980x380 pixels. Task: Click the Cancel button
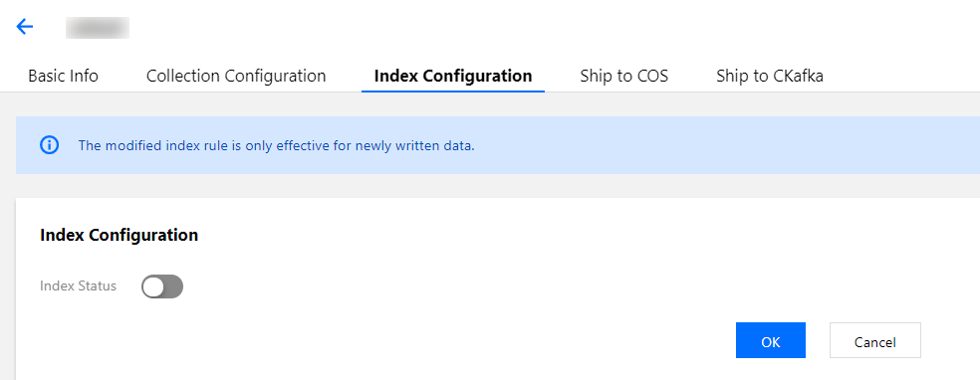pyautogui.click(x=875, y=340)
